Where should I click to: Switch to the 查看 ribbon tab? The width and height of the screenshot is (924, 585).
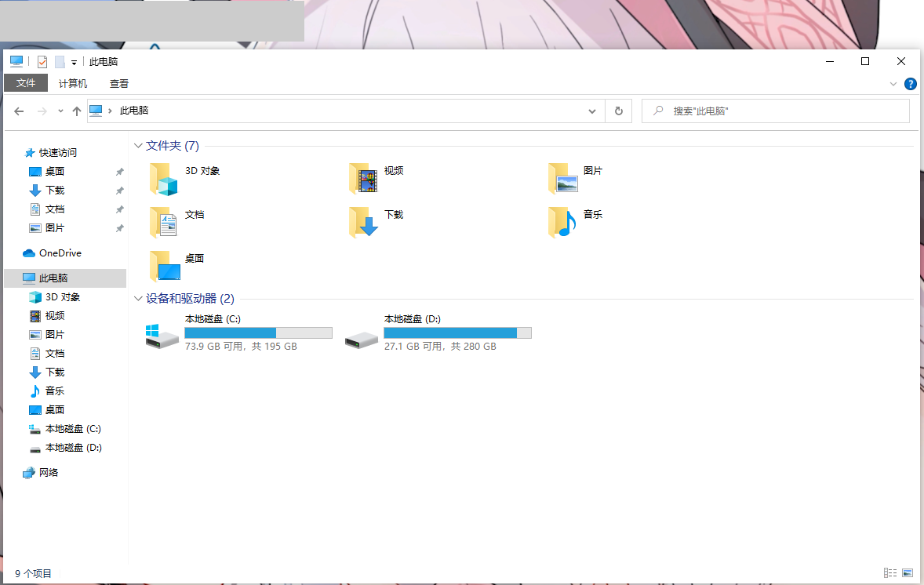[119, 83]
